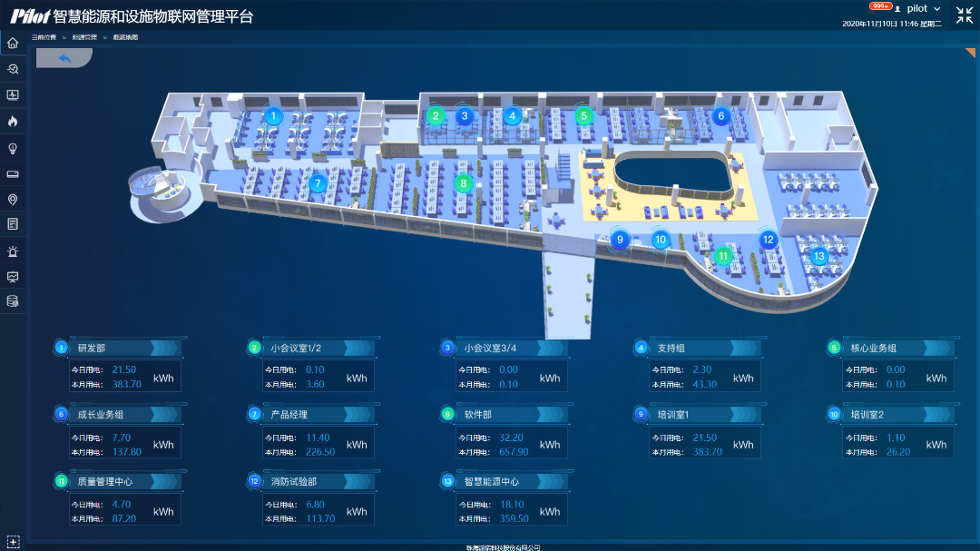Open the 支持组 card header
Image resolution: width=980 pixels, height=551 pixels.
tap(706, 348)
